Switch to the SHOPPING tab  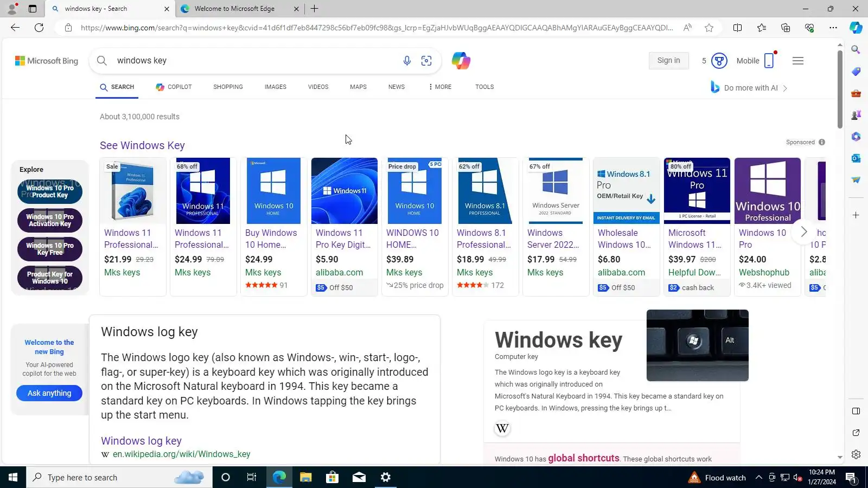pos(228,87)
